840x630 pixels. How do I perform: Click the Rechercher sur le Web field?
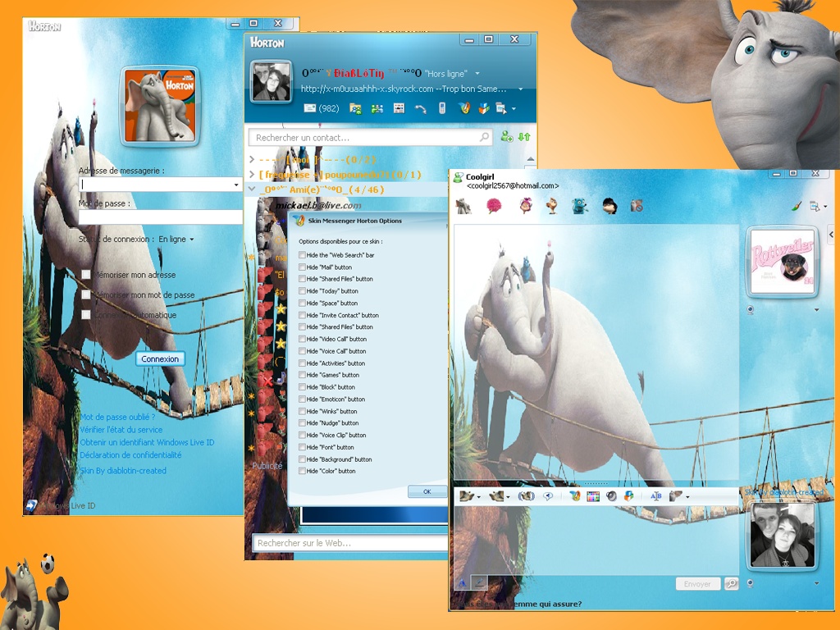tap(350, 543)
